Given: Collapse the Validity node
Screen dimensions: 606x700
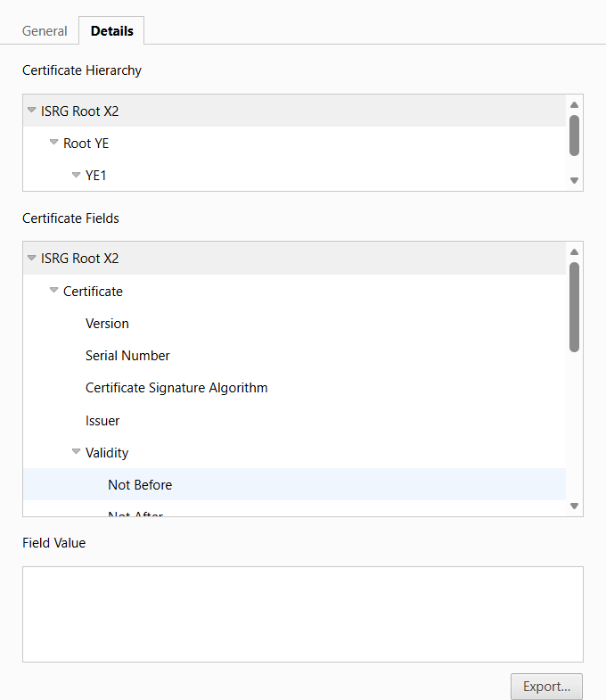Looking at the screenshot, I should [x=76, y=452].
